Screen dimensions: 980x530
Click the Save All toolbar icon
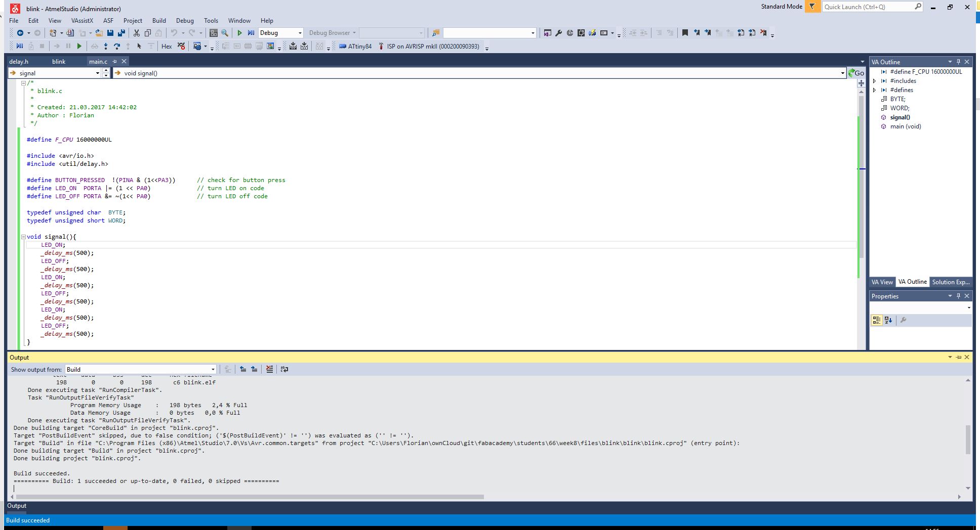pos(121,33)
